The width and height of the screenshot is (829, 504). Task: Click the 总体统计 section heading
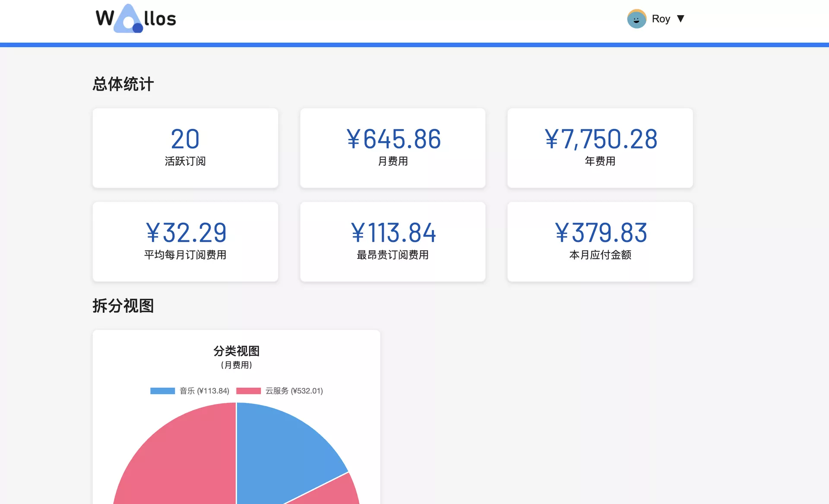click(x=123, y=84)
